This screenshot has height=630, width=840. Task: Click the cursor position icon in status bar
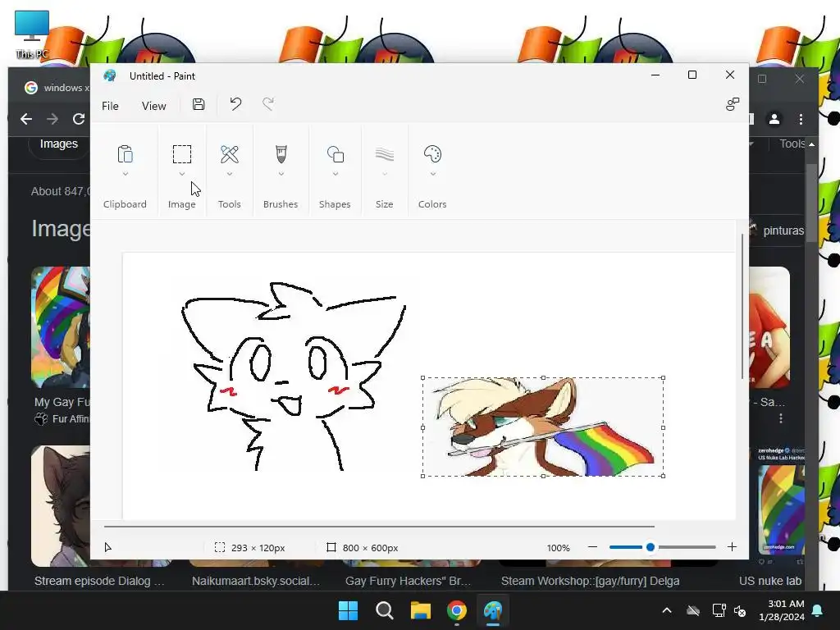pyautogui.click(x=107, y=547)
